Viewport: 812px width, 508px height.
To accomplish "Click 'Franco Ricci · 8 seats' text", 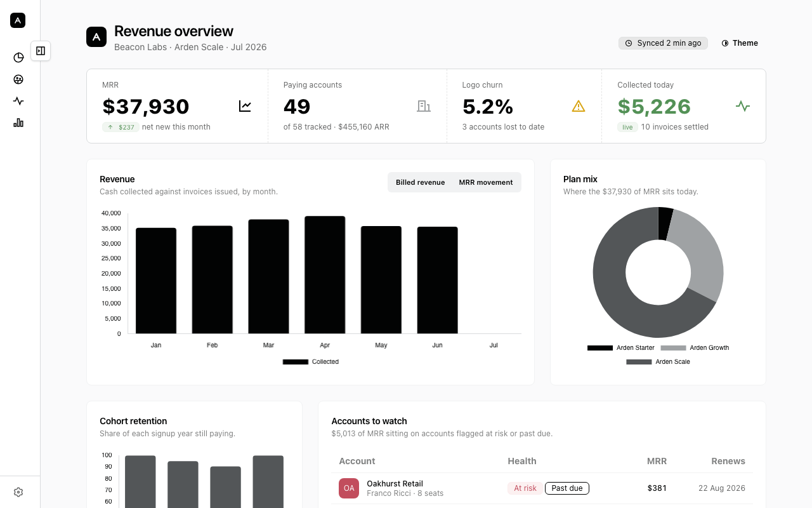I will 405,493.
